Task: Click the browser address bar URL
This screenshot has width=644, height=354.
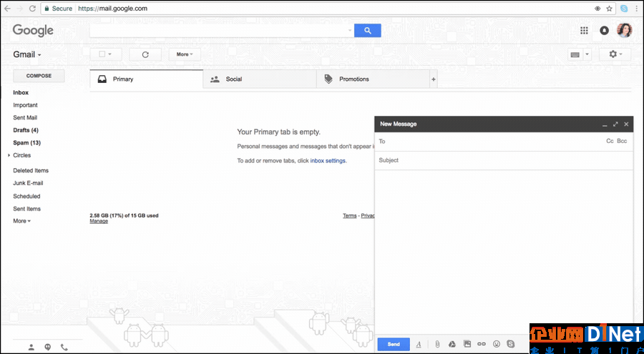Action: [112, 8]
